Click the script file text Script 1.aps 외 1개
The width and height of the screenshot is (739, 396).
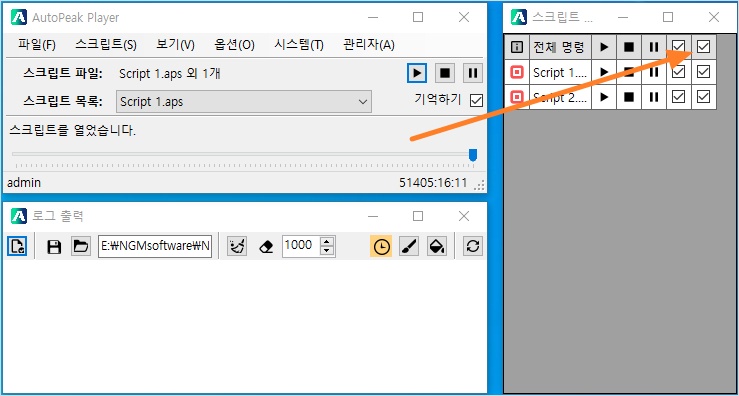coord(170,74)
